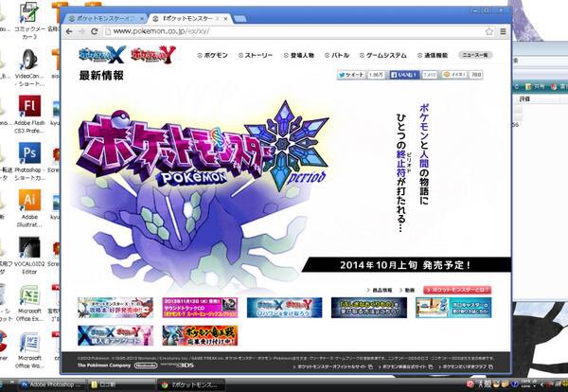
Task: Open the VideoCon shortcut with speaker icon
Action: (29, 68)
